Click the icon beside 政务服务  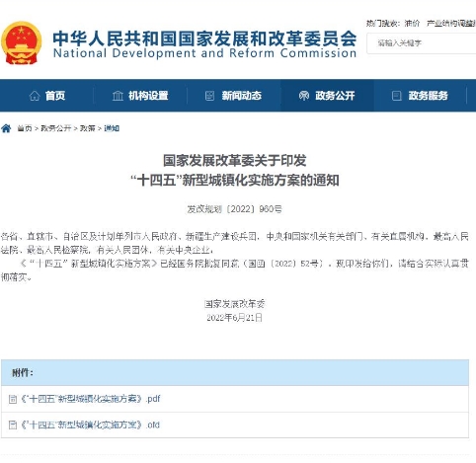(x=396, y=96)
